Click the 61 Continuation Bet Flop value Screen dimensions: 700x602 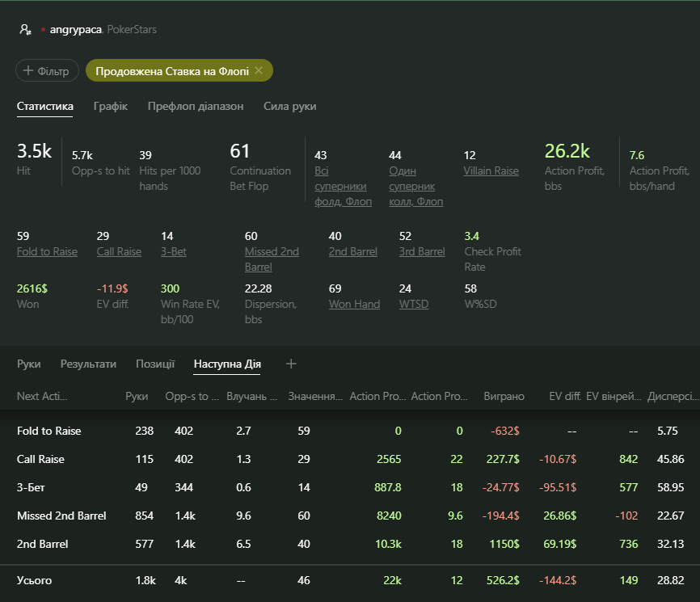point(239,151)
